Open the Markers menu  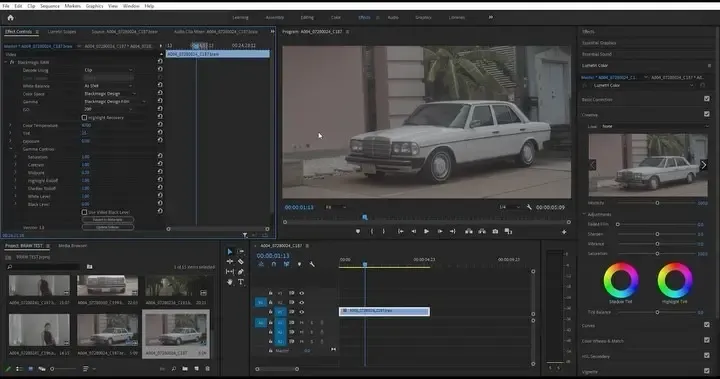73,6
